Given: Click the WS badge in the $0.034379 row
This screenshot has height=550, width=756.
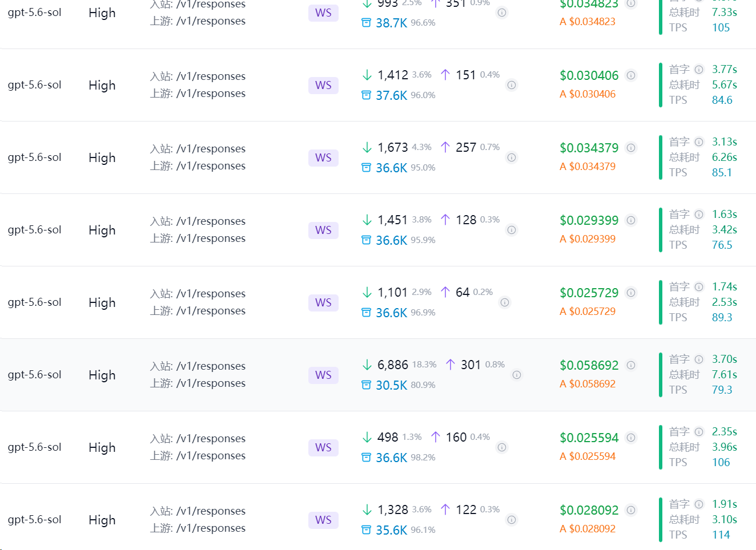Looking at the screenshot, I should (323, 157).
